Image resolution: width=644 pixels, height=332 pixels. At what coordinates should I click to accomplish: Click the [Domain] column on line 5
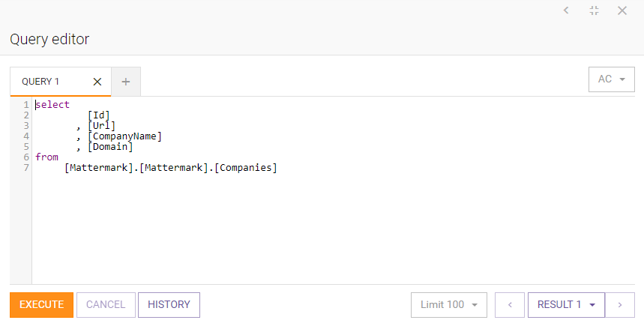click(x=110, y=146)
